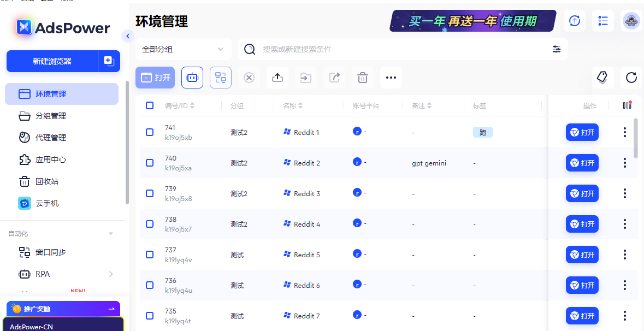
Task: Refresh the profile list
Action: pos(631,78)
